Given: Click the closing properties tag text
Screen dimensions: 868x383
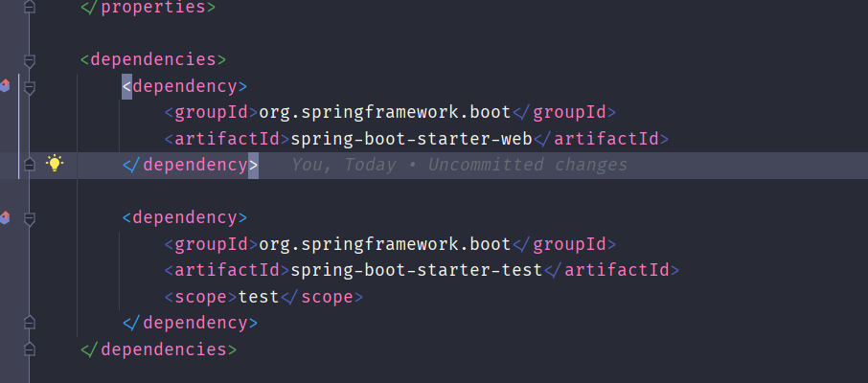Looking at the screenshot, I should 148,8.
